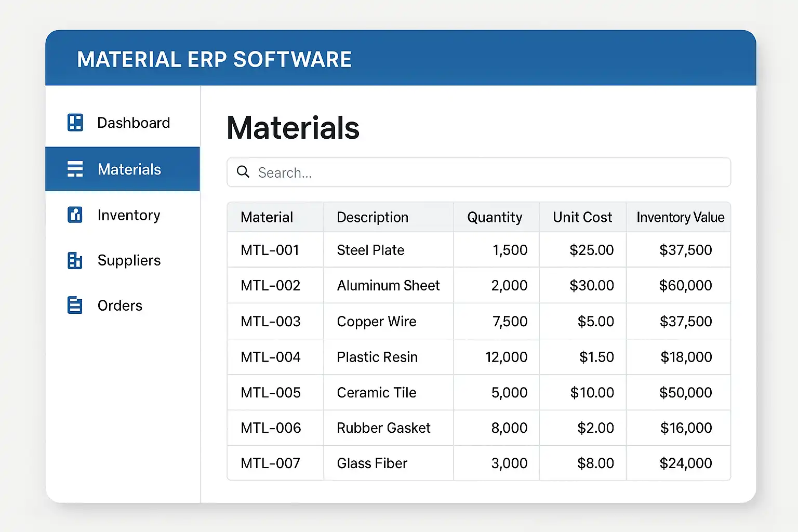The height and width of the screenshot is (532, 798).
Task: Click the Inventory Value column header
Action: pos(680,217)
